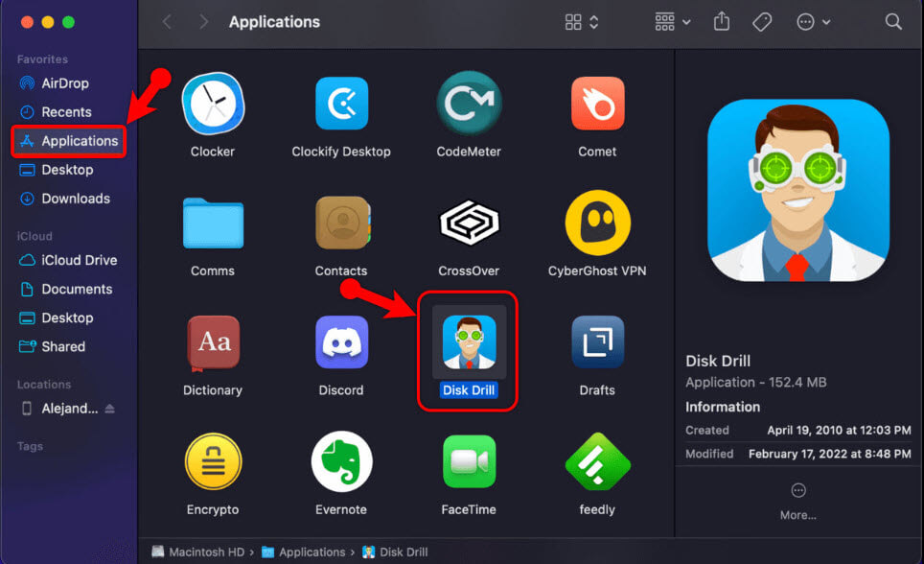Open the CyberGhost VPN app
This screenshot has height=564, width=924.
tap(597, 223)
